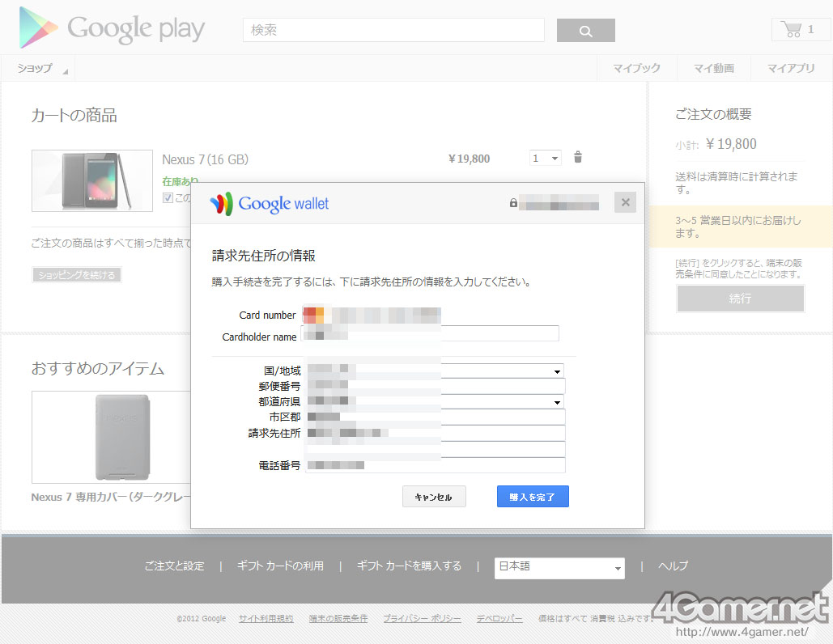Image resolution: width=833 pixels, height=644 pixels.
Task: Click the Nexus 7 product thumbnail
Action: [92, 180]
